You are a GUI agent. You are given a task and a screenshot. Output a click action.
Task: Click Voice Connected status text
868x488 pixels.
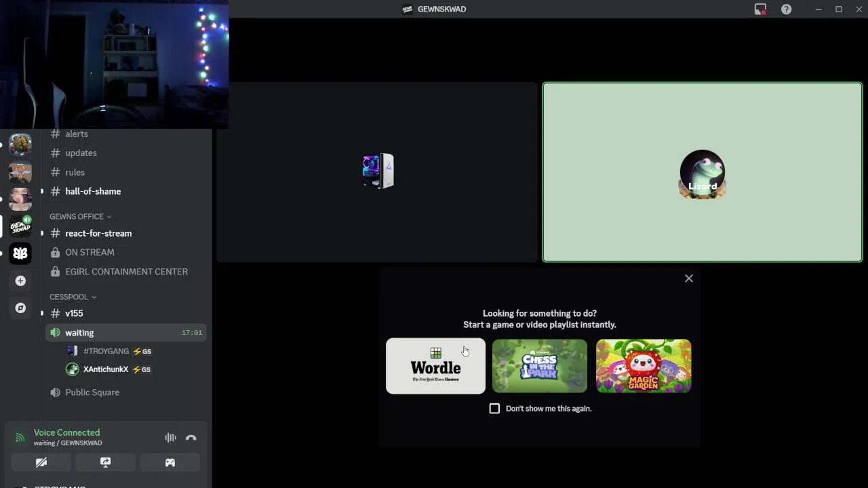[66, 432]
